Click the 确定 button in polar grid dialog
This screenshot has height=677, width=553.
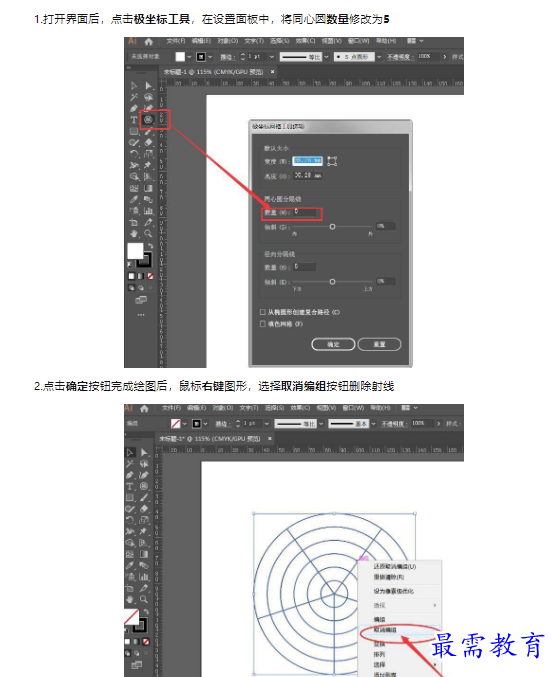pos(333,344)
